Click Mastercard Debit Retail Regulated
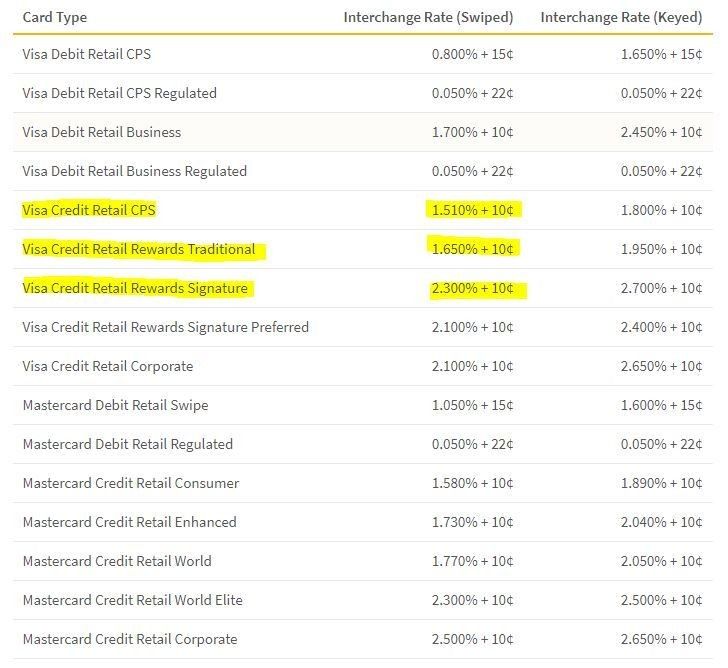 coord(128,444)
